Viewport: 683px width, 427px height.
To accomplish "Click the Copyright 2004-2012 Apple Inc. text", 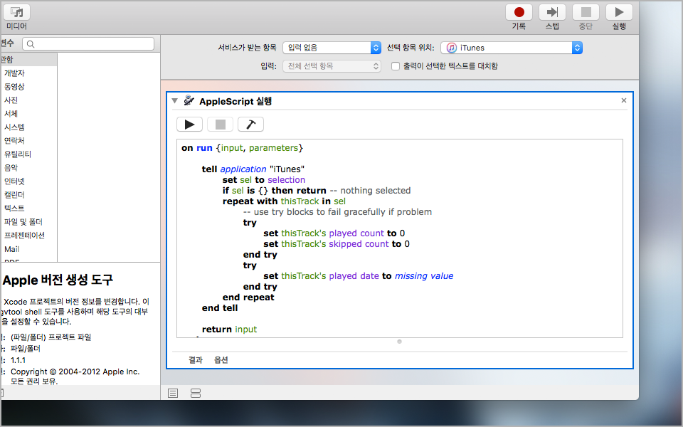I will 74,372.
